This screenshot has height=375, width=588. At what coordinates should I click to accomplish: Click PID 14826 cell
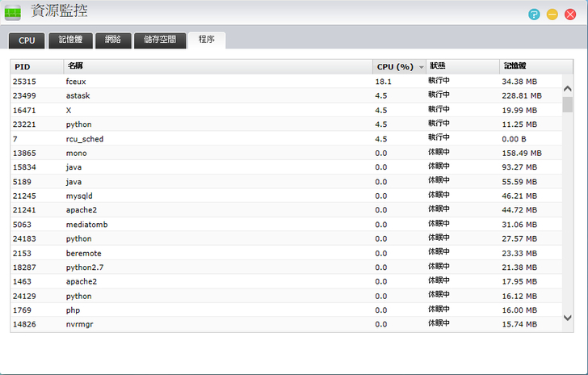(x=24, y=324)
